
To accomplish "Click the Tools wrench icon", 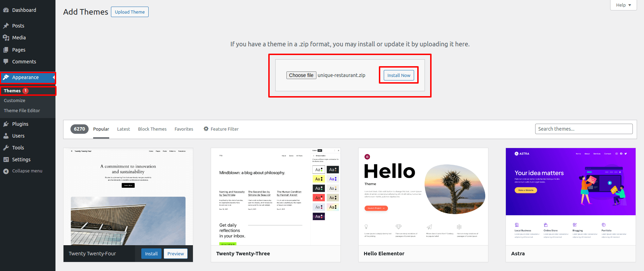I will coord(6,148).
